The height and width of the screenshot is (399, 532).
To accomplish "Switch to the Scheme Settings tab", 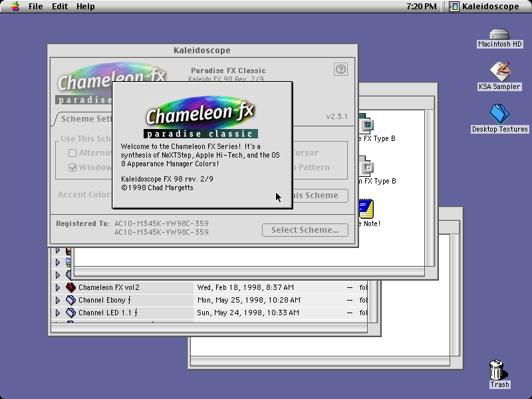I will pyautogui.click(x=85, y=119).
